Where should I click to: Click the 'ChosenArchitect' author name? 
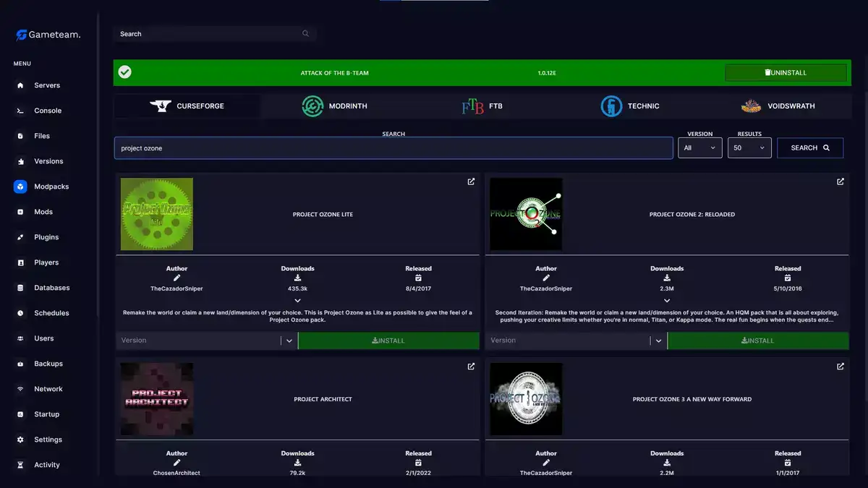[176, 474]
